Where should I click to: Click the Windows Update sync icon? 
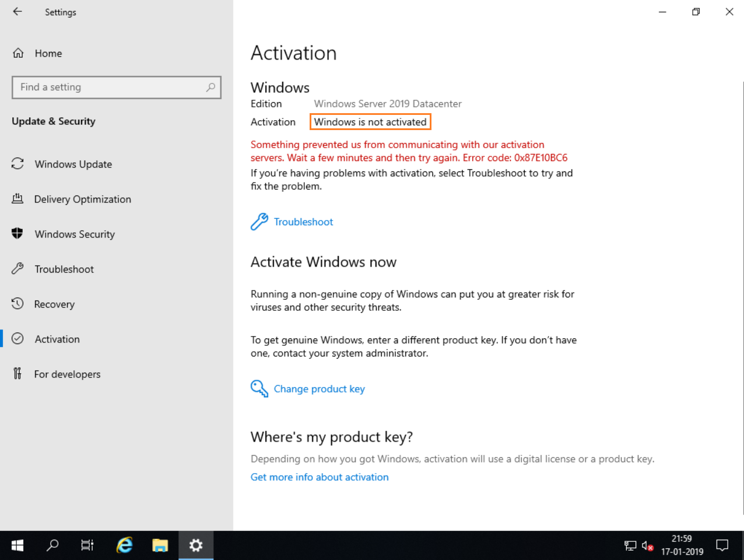[17, 164]
